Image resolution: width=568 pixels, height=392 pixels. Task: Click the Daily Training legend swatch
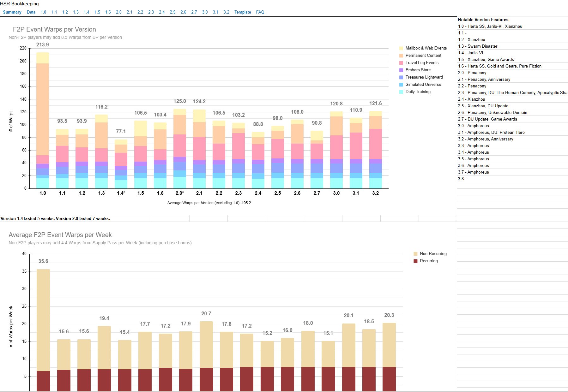(x=401, y=92)
